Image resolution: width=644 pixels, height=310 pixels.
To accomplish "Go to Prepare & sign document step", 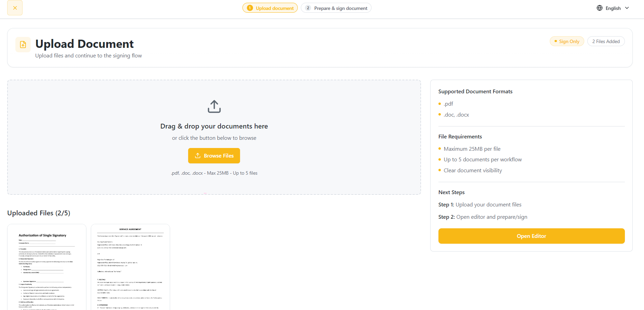I will pos(336,8).
